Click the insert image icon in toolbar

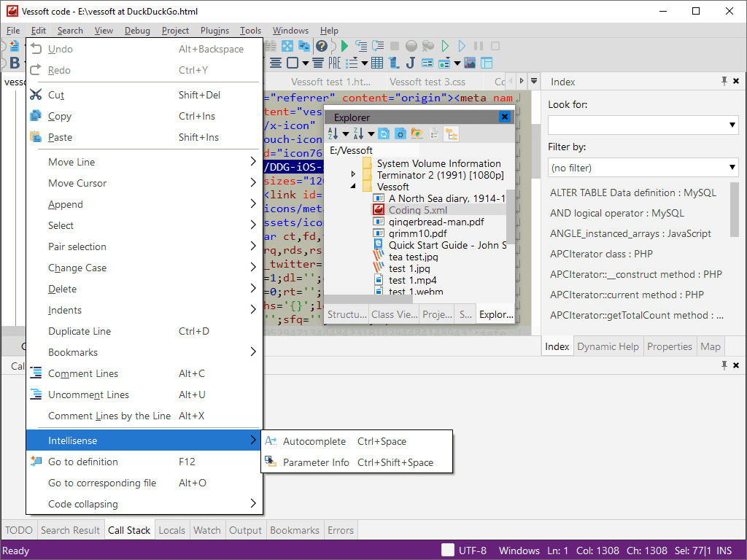click(x=470, y=63)
